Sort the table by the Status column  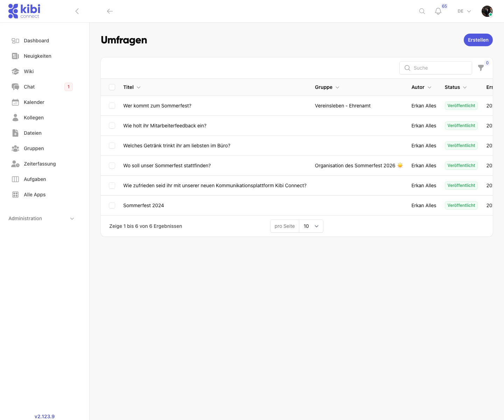click(455, 87)
